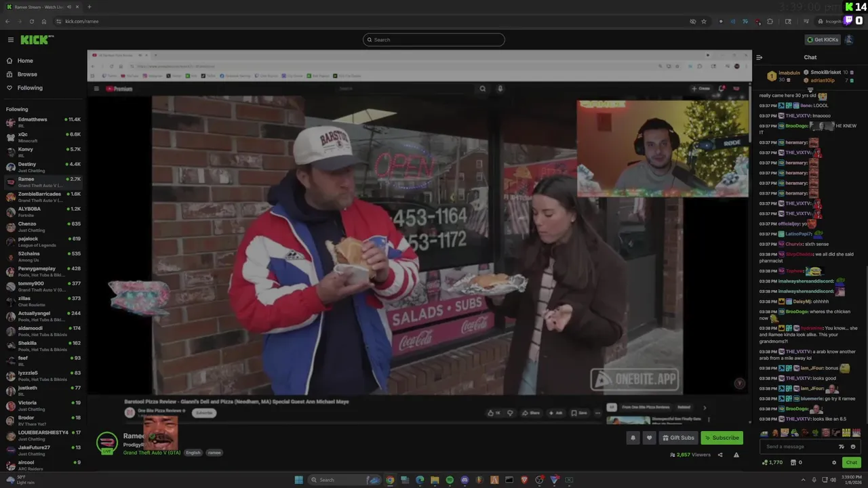Click the Get KICKs button

click(823, 39)
